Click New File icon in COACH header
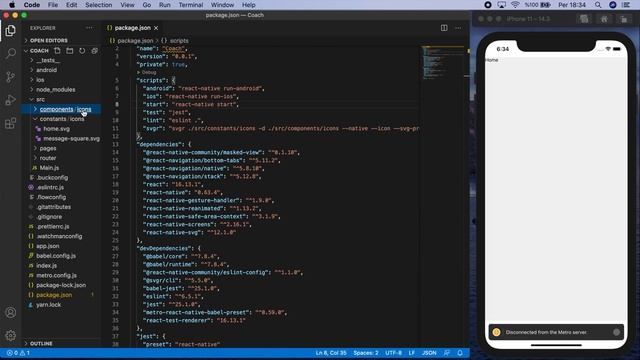640x360 pixels. point(57,51)
